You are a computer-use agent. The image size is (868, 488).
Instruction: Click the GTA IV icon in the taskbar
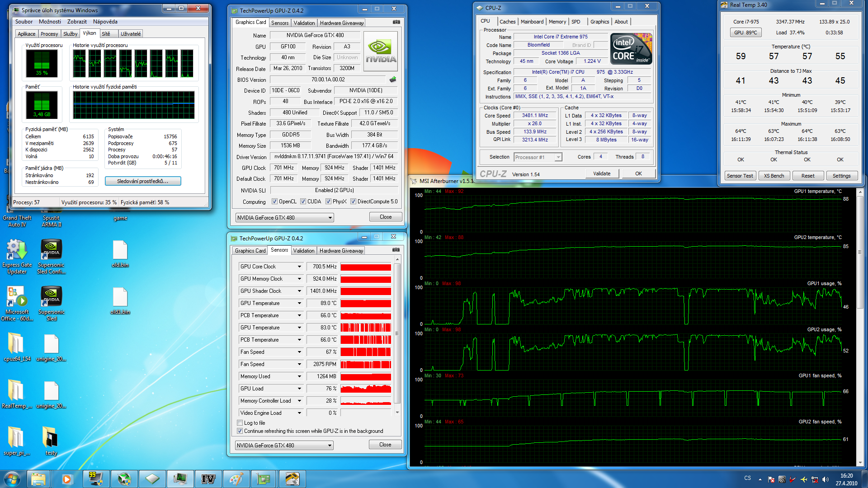click(x=208, y=479)
